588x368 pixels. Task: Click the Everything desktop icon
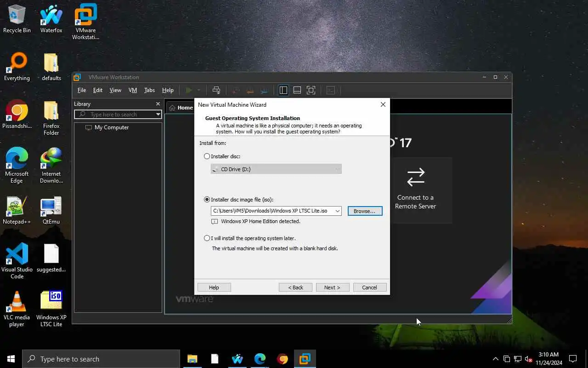tap(17, 67)
